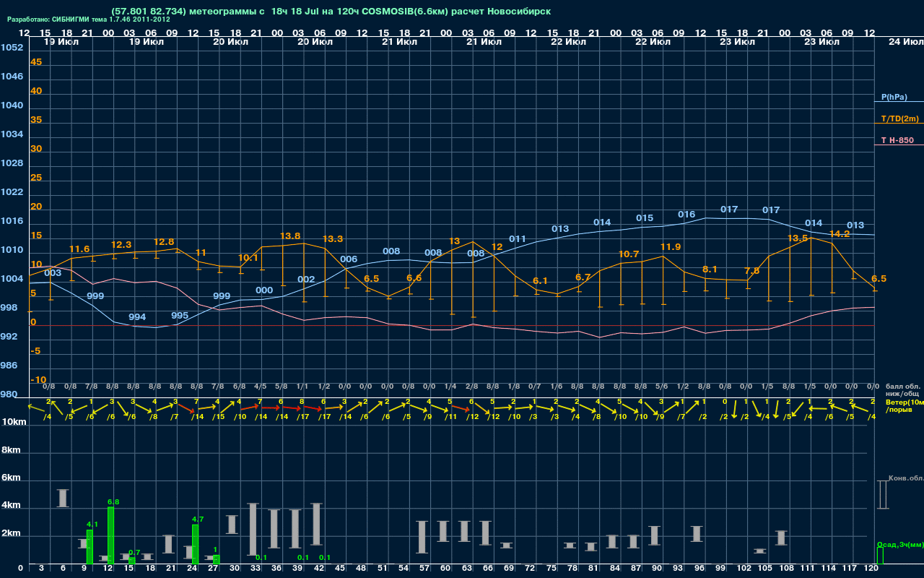This screenshot has width=924, height=578.
Task: Click the 8.1 temperature value
Action: pyautogui.click(x=710, y=269)
